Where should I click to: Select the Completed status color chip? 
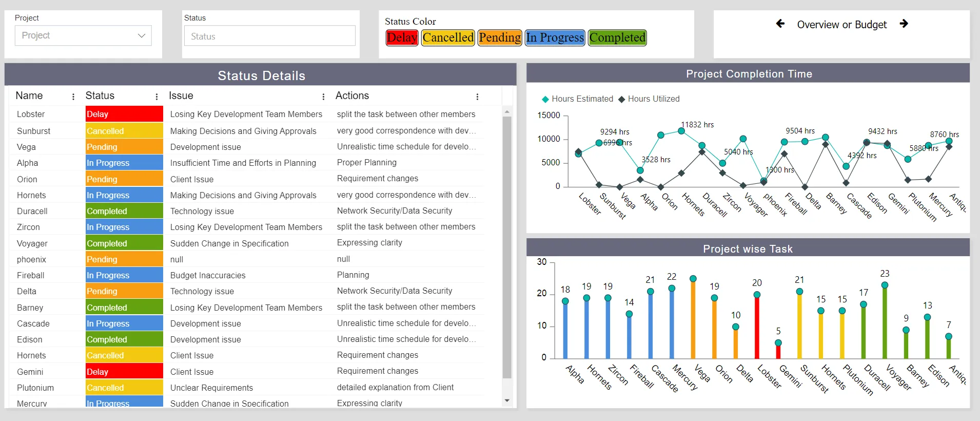tap(617, 37)
